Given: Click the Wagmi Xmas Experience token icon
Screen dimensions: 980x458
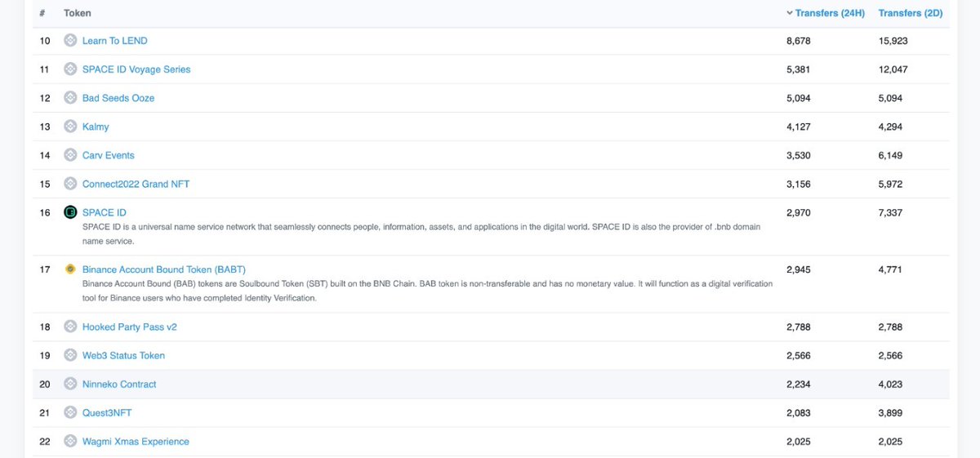Looking at the screenshot, I should [x=70, y=441].
